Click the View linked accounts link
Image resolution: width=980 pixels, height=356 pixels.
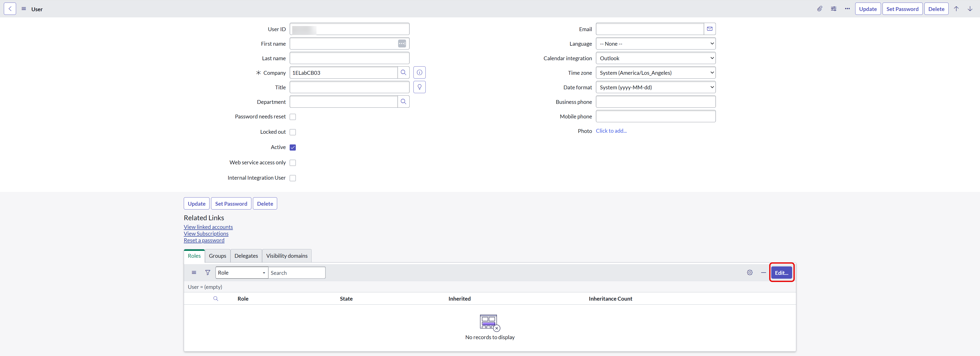pos(208,227)
